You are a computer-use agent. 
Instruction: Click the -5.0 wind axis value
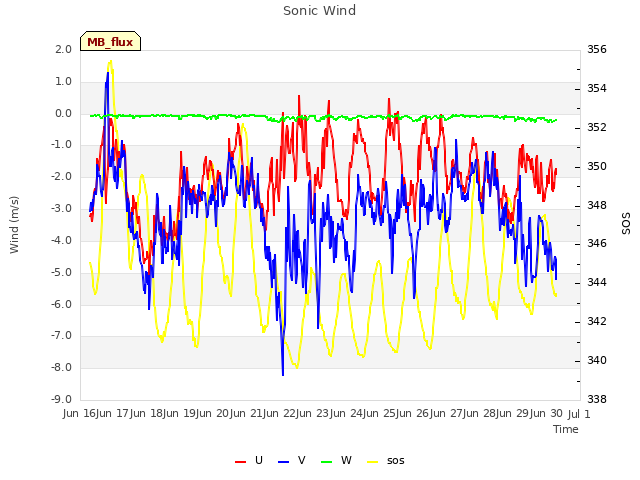62,272
